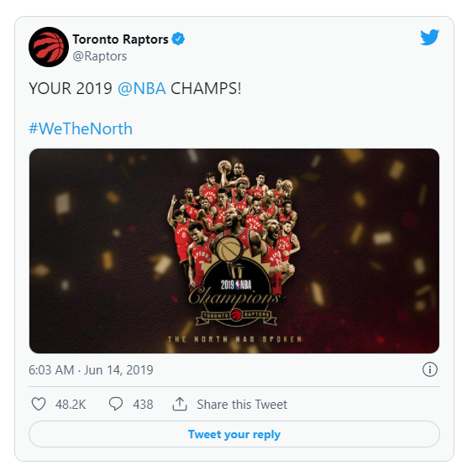
Task: Click THE NORTH HAS SPOKEN caption in image
Action: coord(235,339)
